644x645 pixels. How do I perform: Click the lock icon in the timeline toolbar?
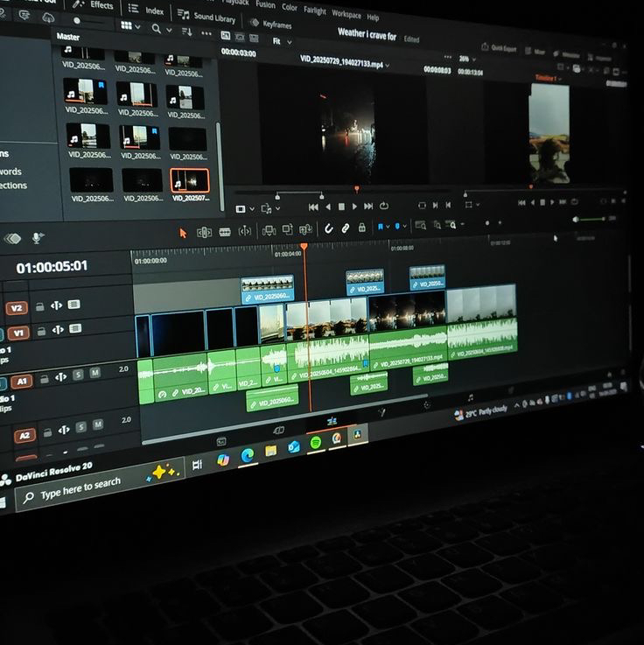click(x=362, y=228)
